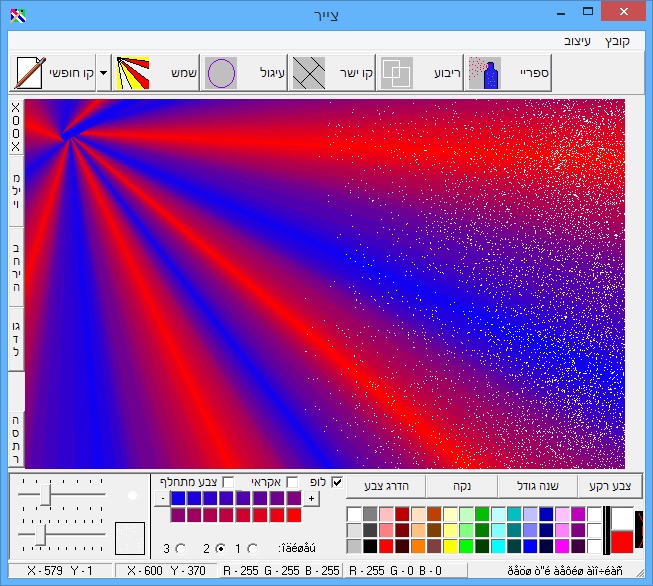Select radio option 1

pyautogui.click(x=252, y=549)
